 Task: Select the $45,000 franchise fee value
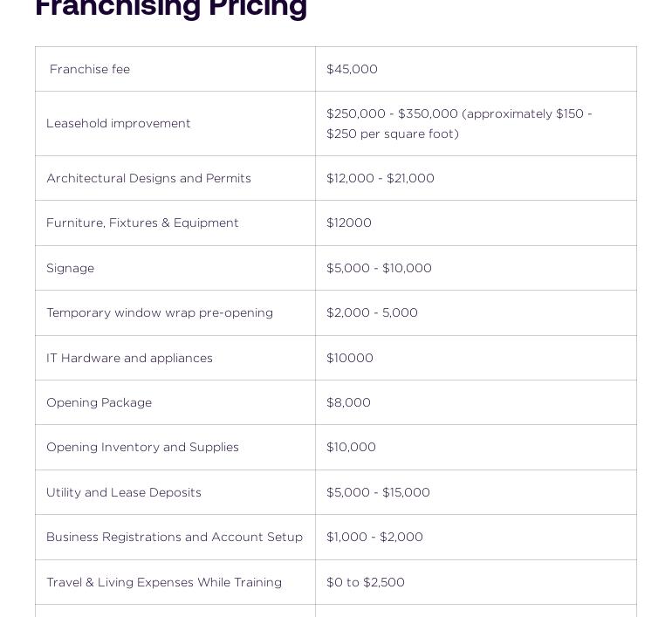coord(352,69)
